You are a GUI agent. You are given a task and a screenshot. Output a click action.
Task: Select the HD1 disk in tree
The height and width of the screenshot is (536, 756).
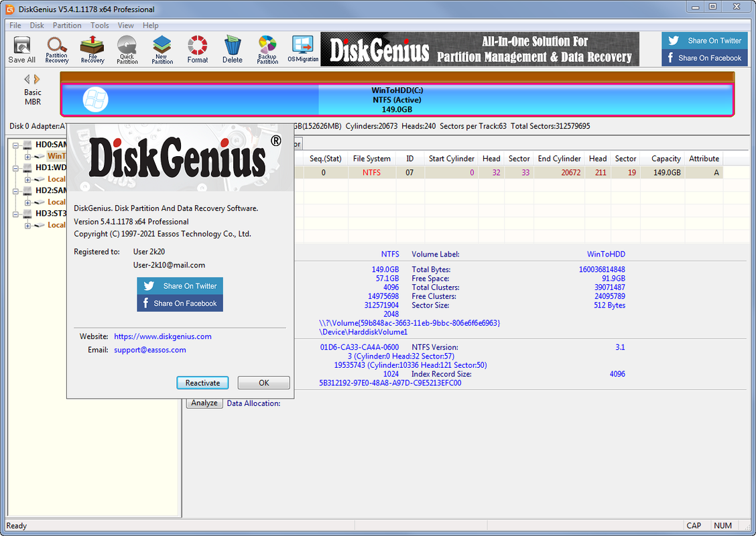[x=51, y=167]
